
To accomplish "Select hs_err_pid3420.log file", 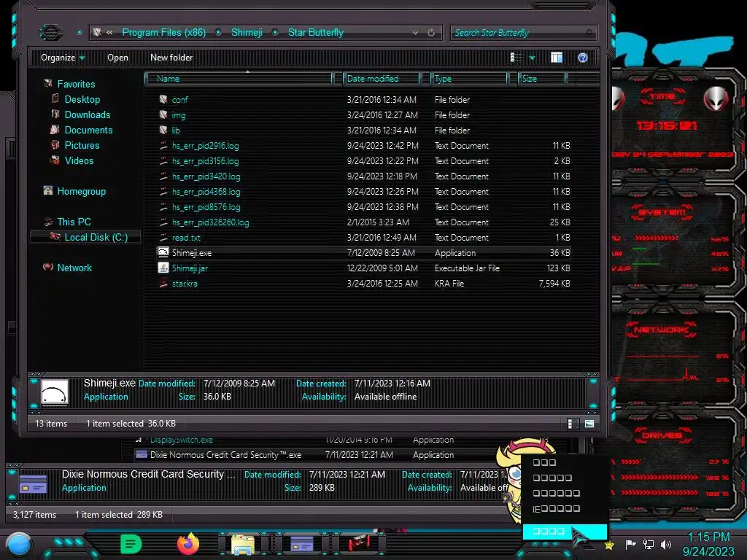I will (206, 176).
